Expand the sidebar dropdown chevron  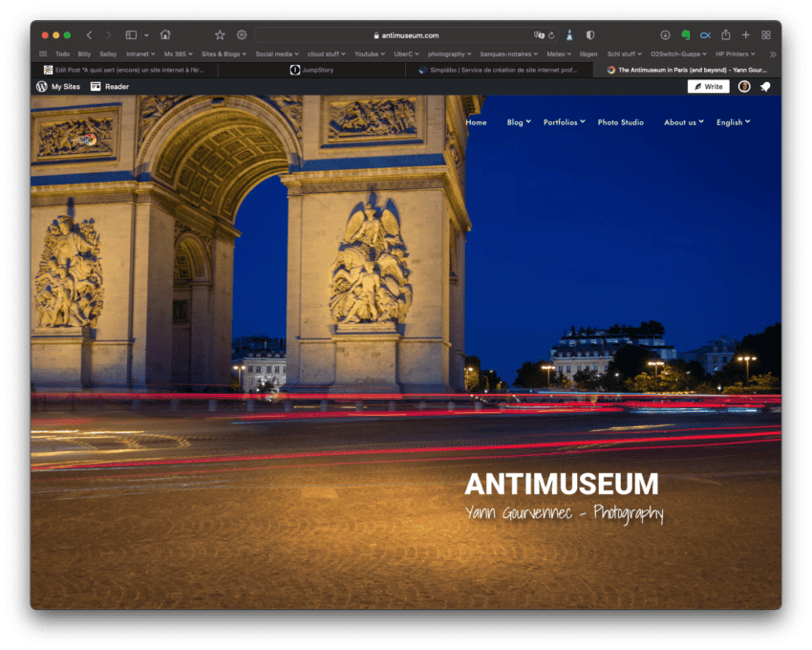[146, 35]
